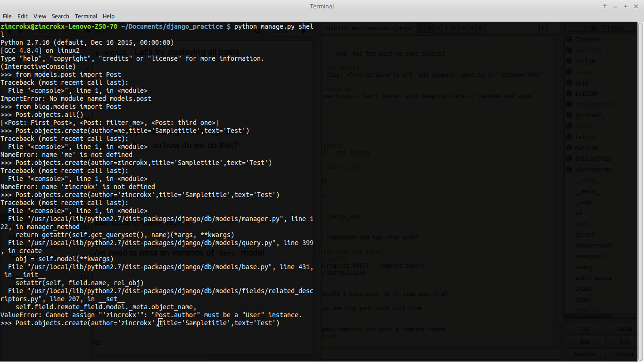
Task: Select user aaron7 in the user list
Action: tap(585, 234)
